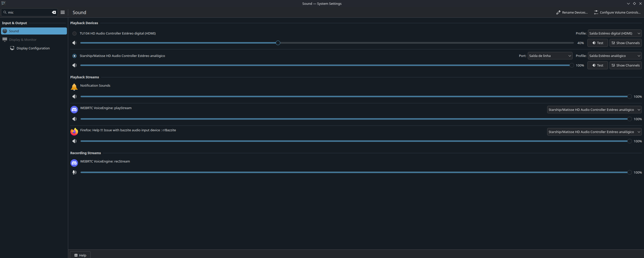Mute the Firefox playback stream
The width and height of the screenshot is (644, 258).
[x=74, y=141]
